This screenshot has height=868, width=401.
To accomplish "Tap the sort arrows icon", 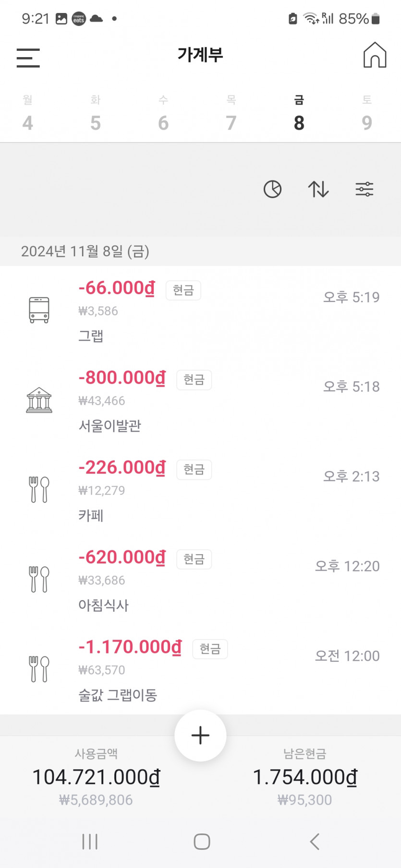I will (318, 189).
